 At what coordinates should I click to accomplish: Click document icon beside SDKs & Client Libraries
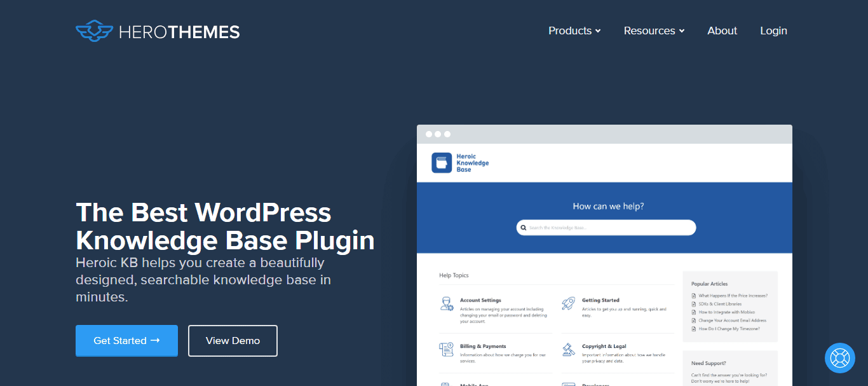click(694, 304)
